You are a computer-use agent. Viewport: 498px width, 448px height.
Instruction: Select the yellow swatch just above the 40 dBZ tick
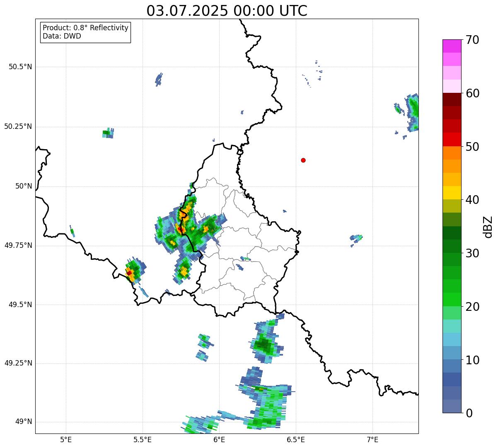452,193
